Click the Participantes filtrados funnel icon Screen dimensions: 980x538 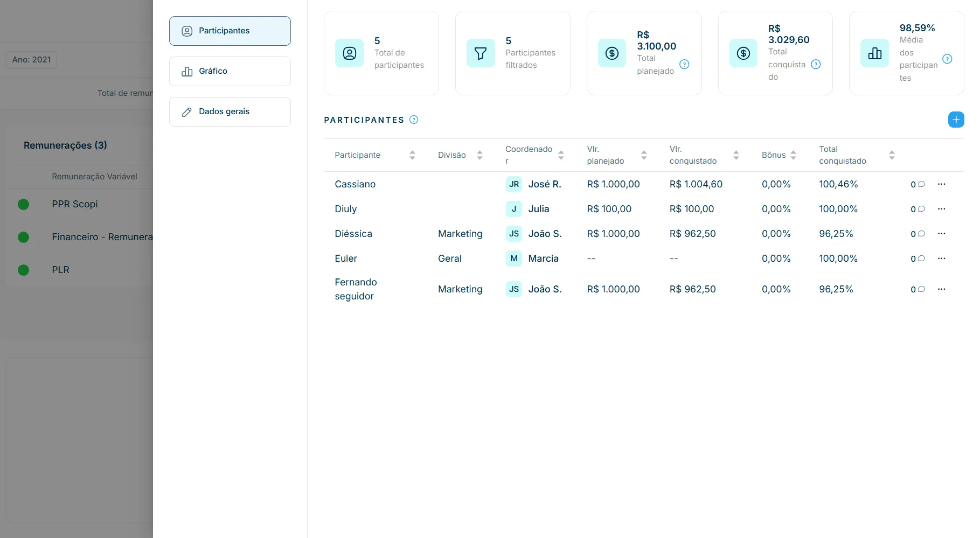coord(481,53)
